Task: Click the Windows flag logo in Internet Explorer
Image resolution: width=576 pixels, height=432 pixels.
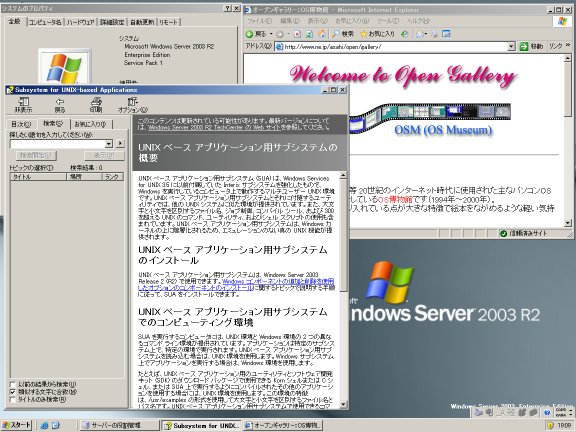Action: click(x=562, y=21)
